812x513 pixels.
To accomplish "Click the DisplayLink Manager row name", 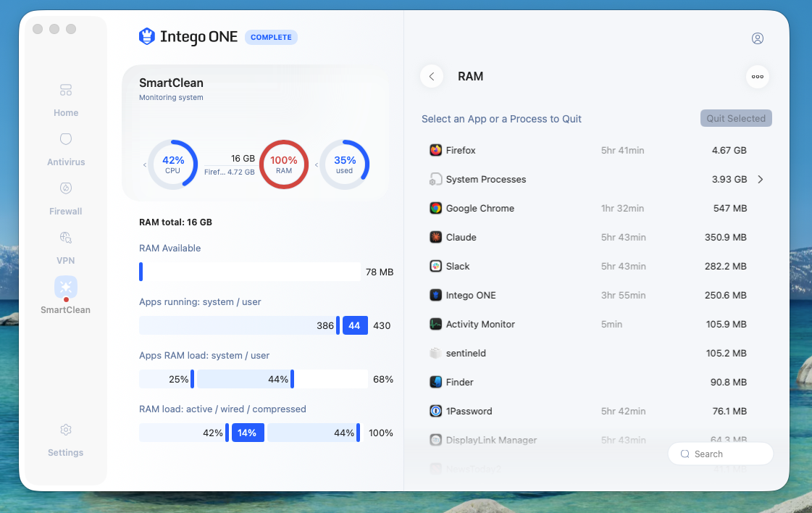I will click(491, 441).
